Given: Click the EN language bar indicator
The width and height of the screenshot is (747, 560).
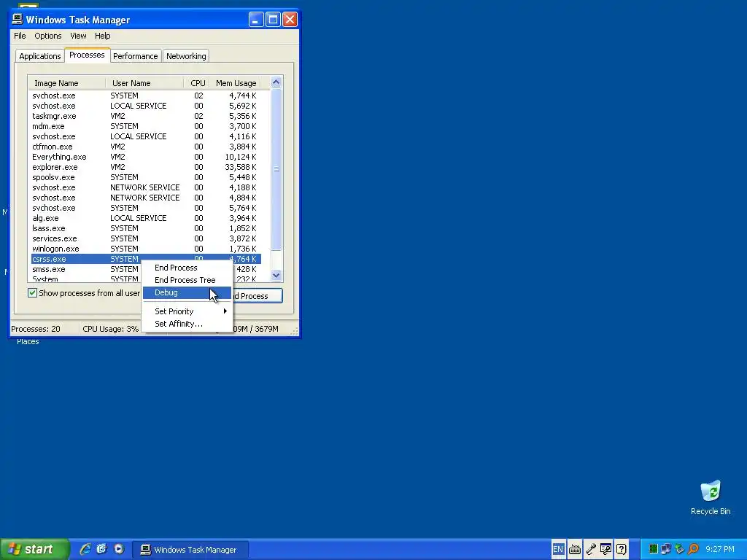Looking at the screenshot, I should (x=558, y=549).
